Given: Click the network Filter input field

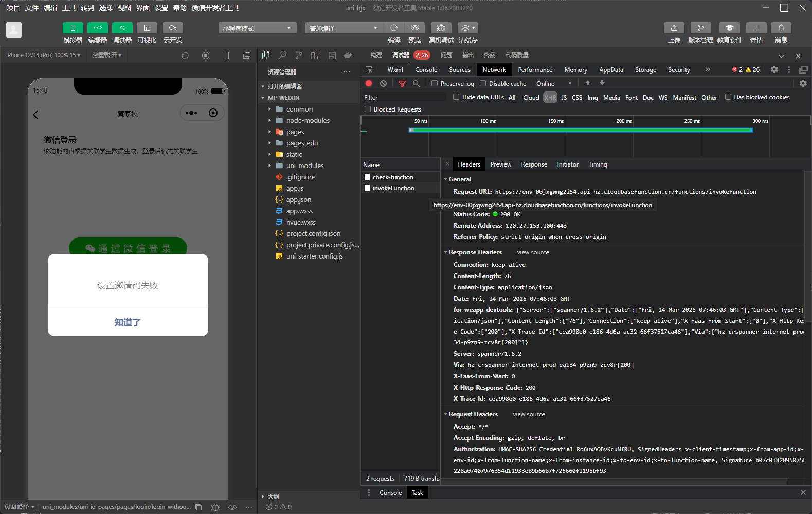Looking at the screenshot, I should [x=404, y=97].
